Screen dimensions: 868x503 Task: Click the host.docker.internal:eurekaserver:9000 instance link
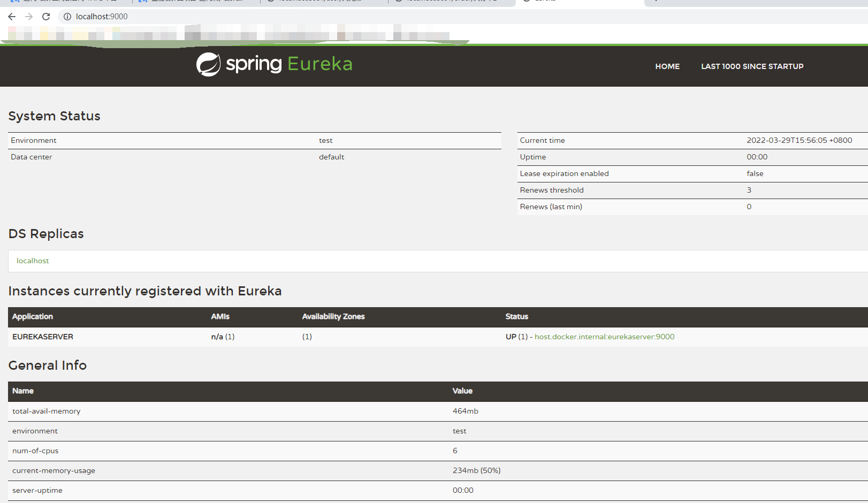click(604, 337)
